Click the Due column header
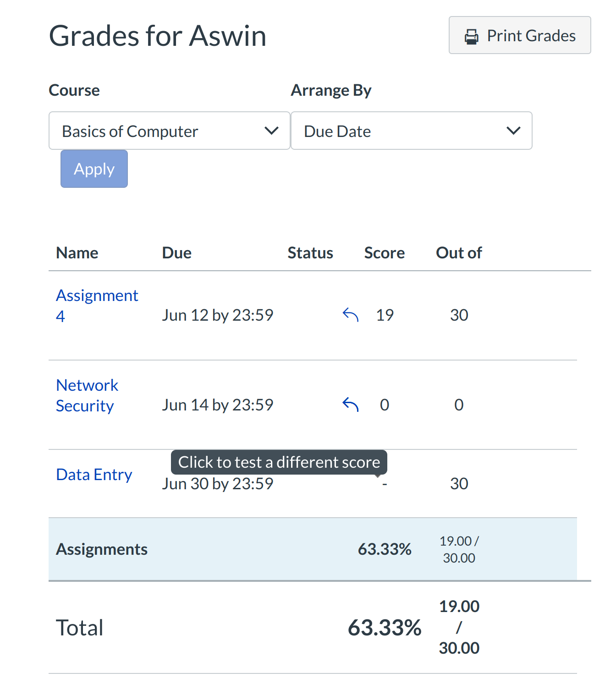The image size is (616, 678). (177, 253)
